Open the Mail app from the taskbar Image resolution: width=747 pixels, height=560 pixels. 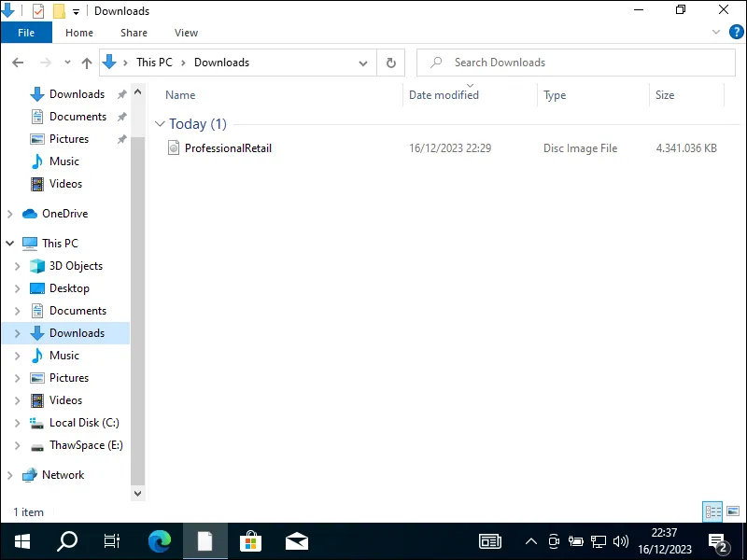pyautogui.click(x=296, y=541)
